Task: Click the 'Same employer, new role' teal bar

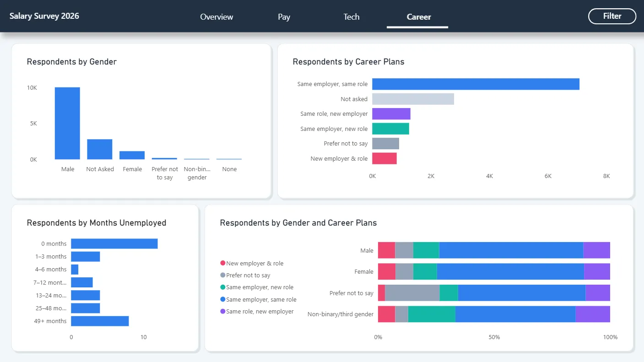Action: (x=390, y=129)
